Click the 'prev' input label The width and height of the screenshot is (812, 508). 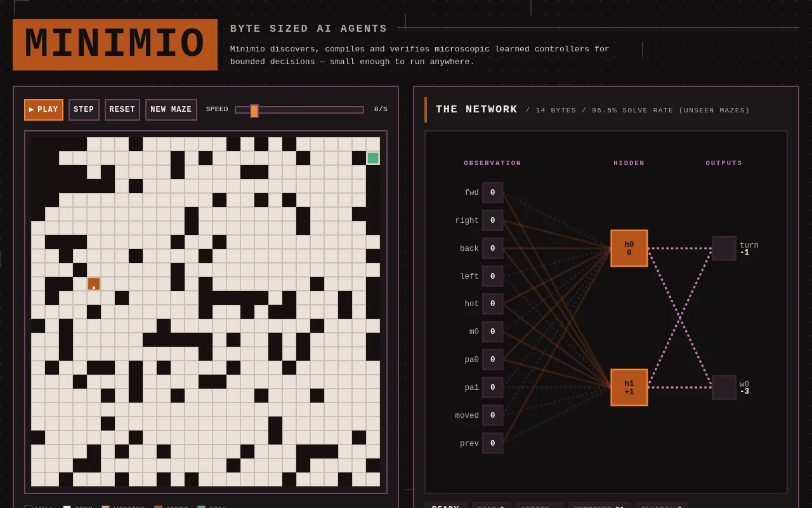pyautogui.click(x=469, y=443)
